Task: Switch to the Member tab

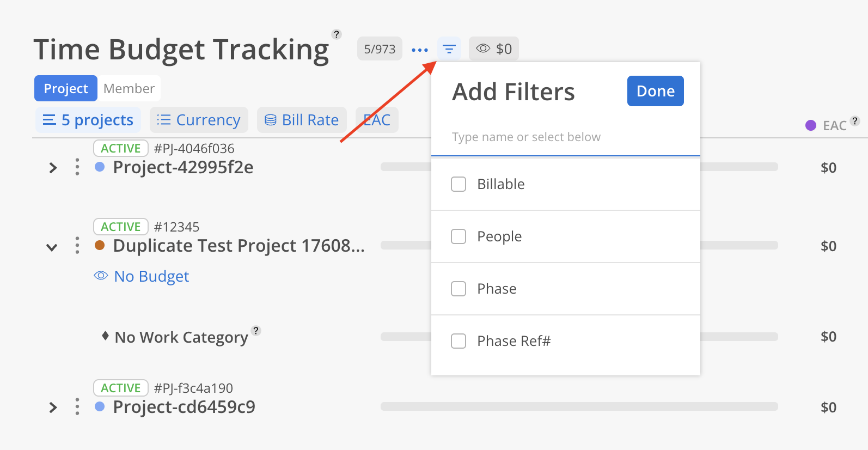Action: click(x=129, y=88)
